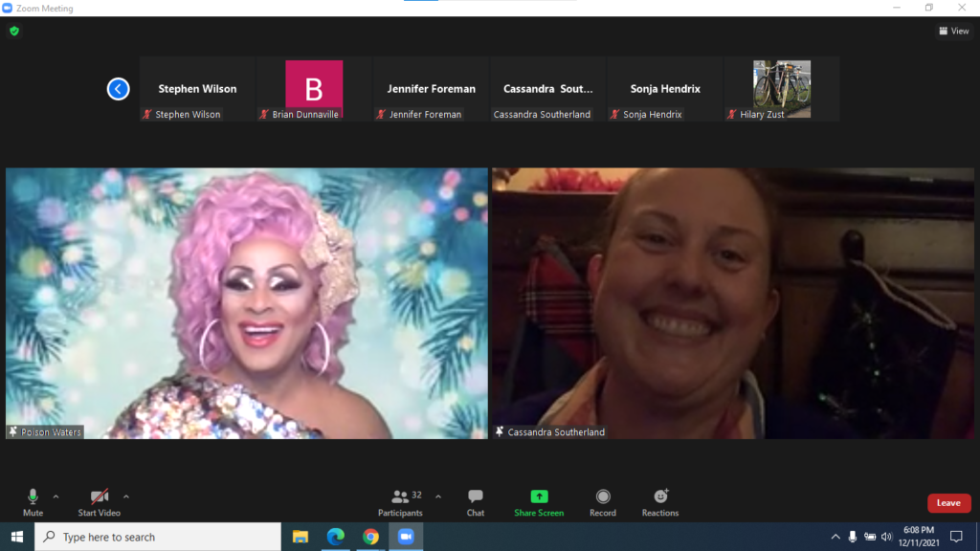Screen dimensions: 980x551
Task: Open the Chat panel
Action: coord(476,502)
